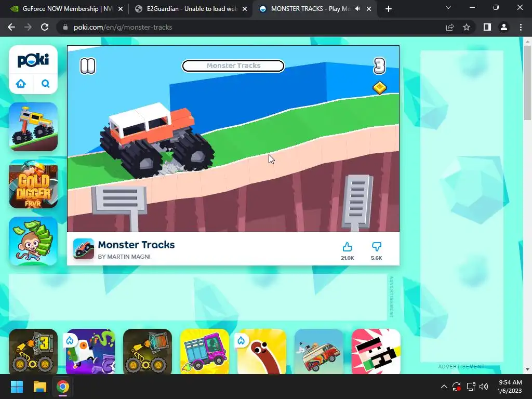Image resolution: width=532 pixels, height=399 pixels.
Task: Click the Monster Tracks game icon below the game
Action: pos(84,249)
